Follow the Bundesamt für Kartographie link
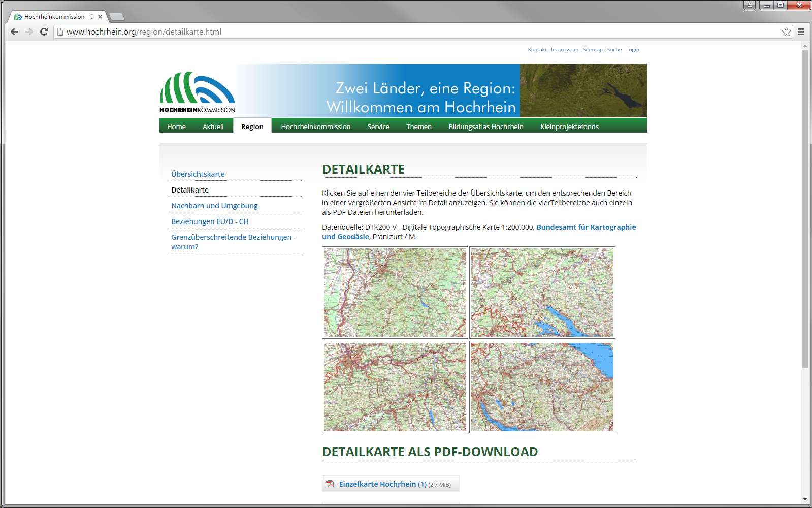Viewport: 812px width, 508px height. click(x=586, y=227)
